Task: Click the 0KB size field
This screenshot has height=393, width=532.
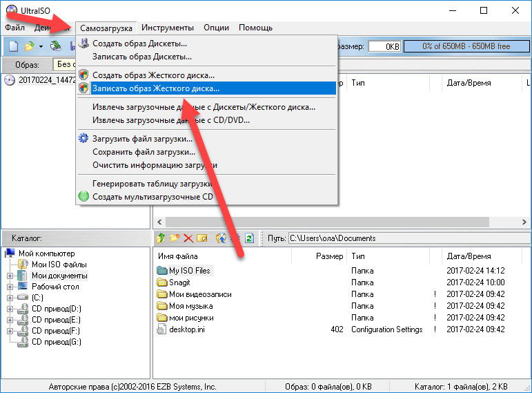Action: tap(385, 46)
